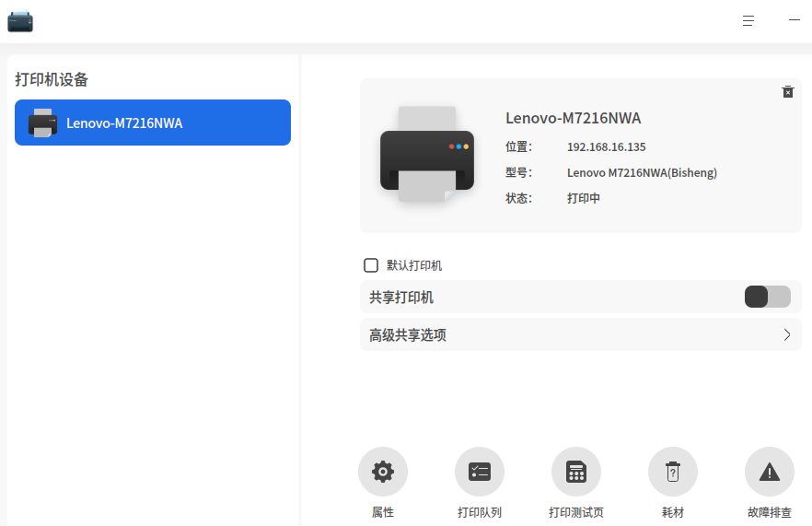This screenshot has height=526, width=812.
Task: Open the printer Properties (属性) gear icon
Action: 383,472
